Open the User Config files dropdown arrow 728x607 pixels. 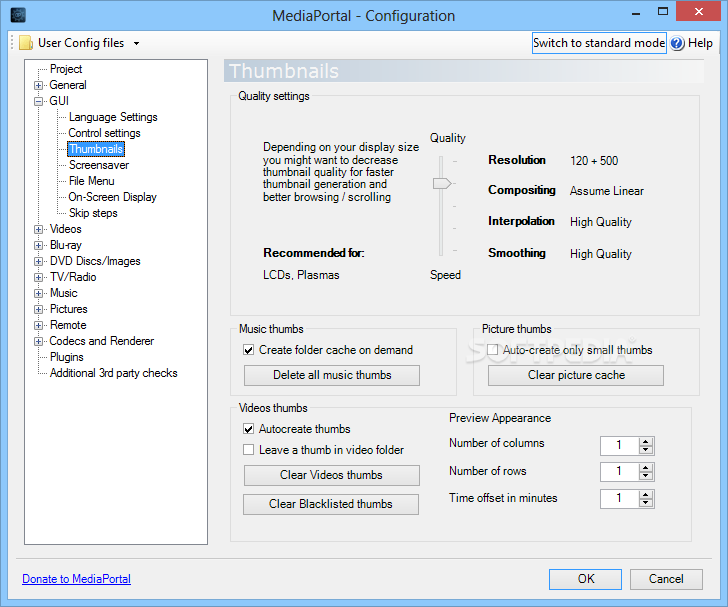click(136, 43)
